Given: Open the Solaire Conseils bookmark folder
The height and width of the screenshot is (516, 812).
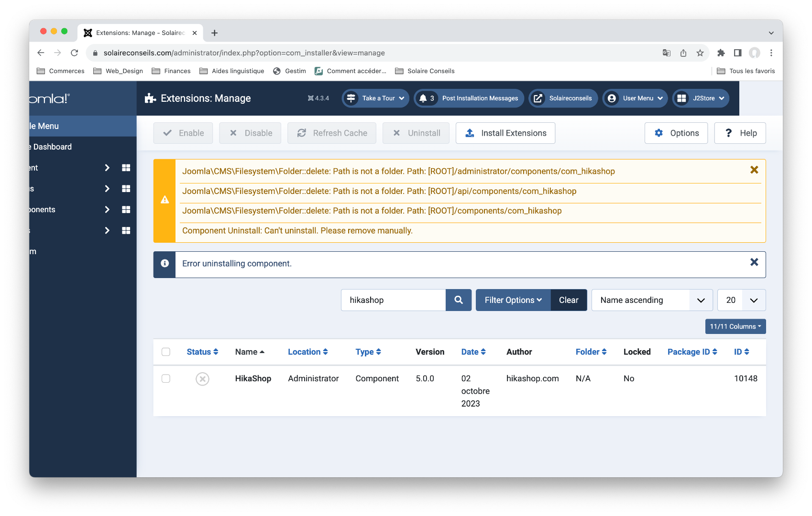Looking at the screenshot, I should [425, 71].
